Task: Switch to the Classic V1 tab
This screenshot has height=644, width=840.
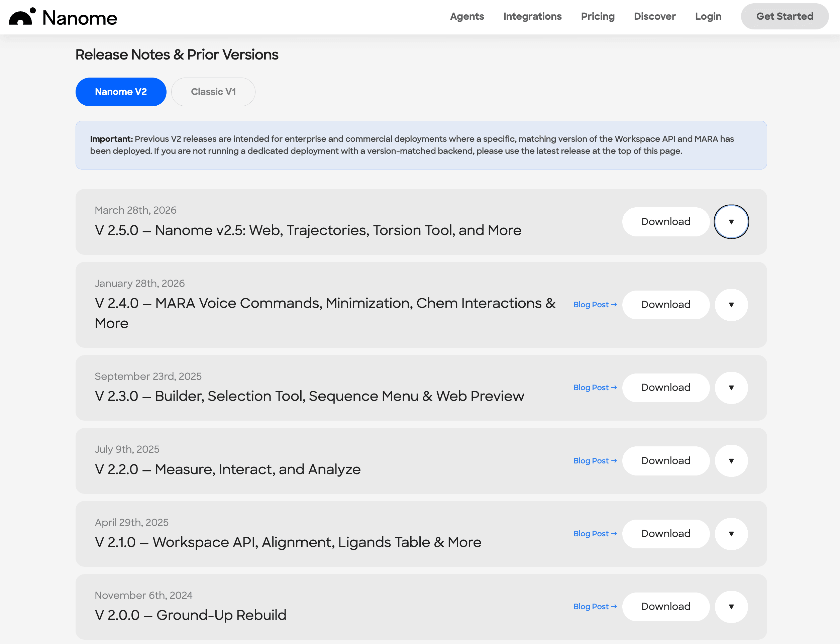Action: [x=213, y=92]
